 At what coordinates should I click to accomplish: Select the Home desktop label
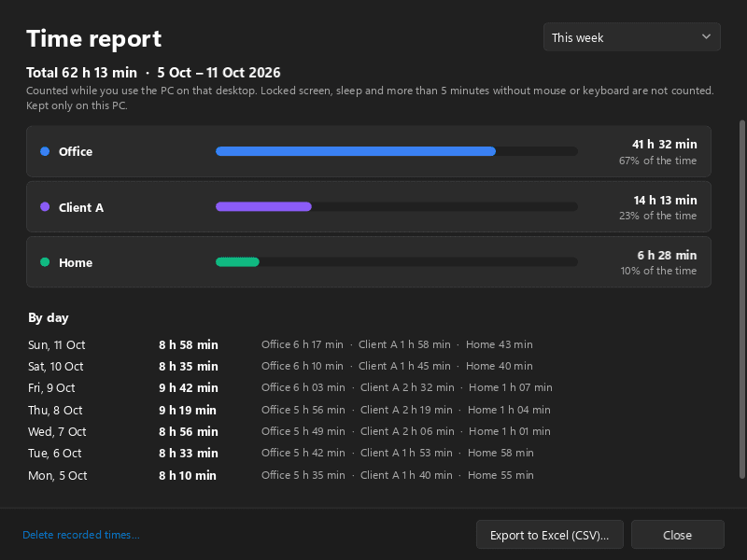pos(76,262)
